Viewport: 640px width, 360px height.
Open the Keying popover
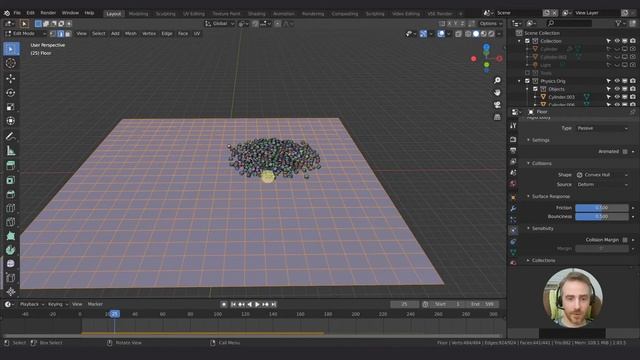coord(58,304)
